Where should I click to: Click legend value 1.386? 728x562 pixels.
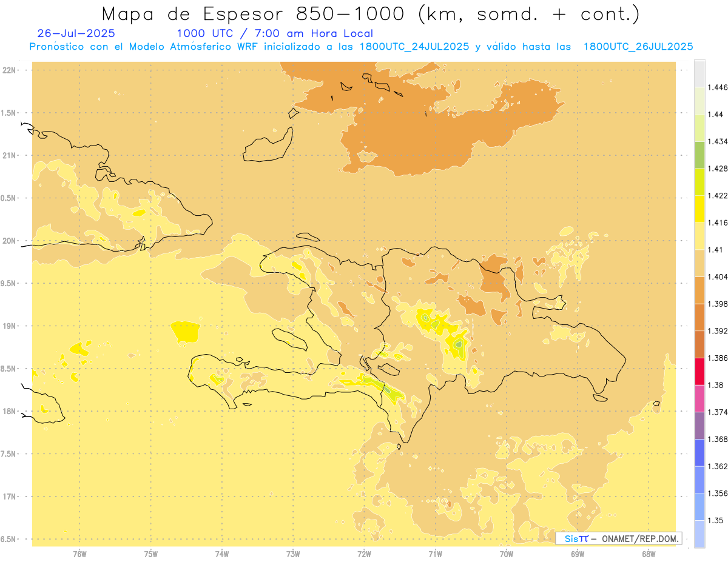tap(719, 358)
